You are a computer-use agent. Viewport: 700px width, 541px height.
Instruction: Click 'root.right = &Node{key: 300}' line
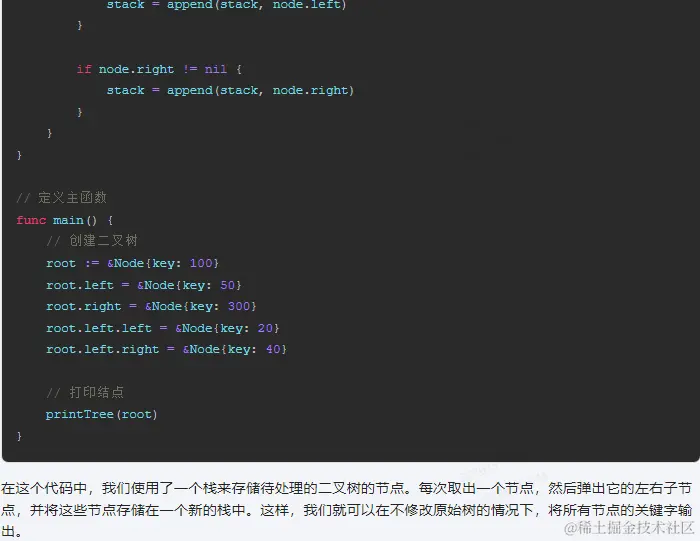tap(151, 306)
